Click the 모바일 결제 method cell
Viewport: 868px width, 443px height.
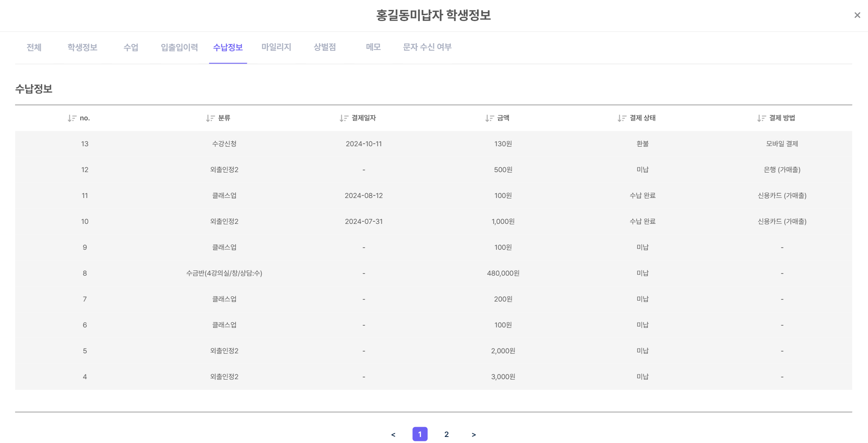782,144
